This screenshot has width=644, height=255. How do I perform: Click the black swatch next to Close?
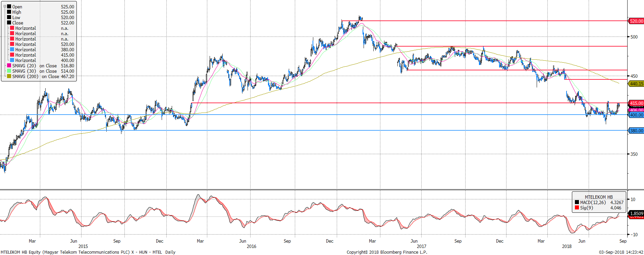tap(9, 23)
